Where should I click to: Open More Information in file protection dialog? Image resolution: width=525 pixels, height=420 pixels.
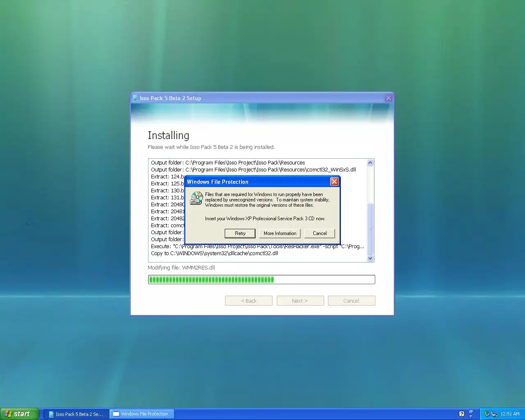coord(280,233)
